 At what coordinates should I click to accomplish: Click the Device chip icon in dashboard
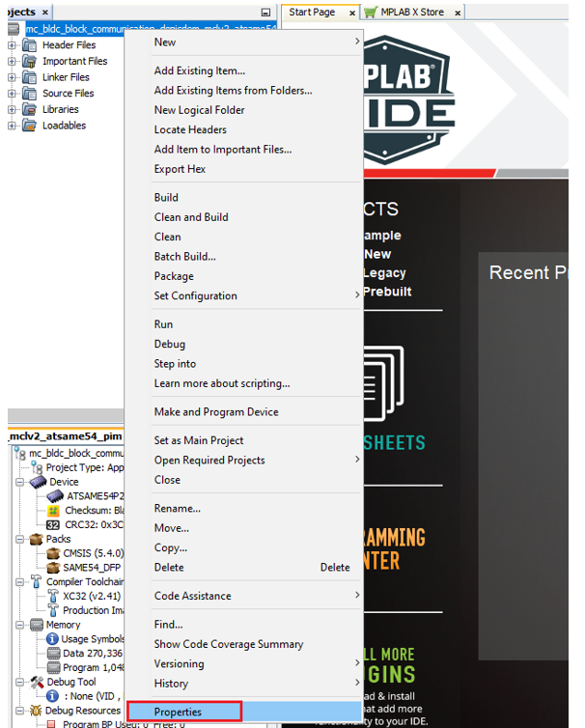coord(38,482)
